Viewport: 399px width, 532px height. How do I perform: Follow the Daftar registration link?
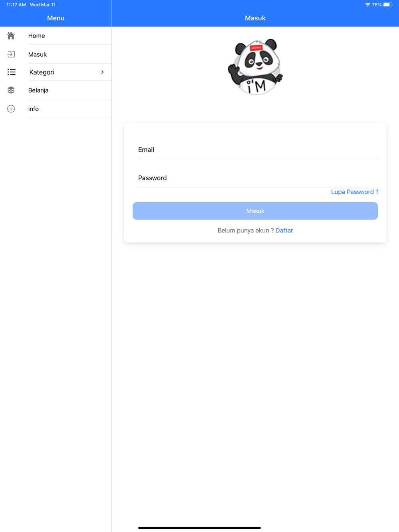pos(284,231)
